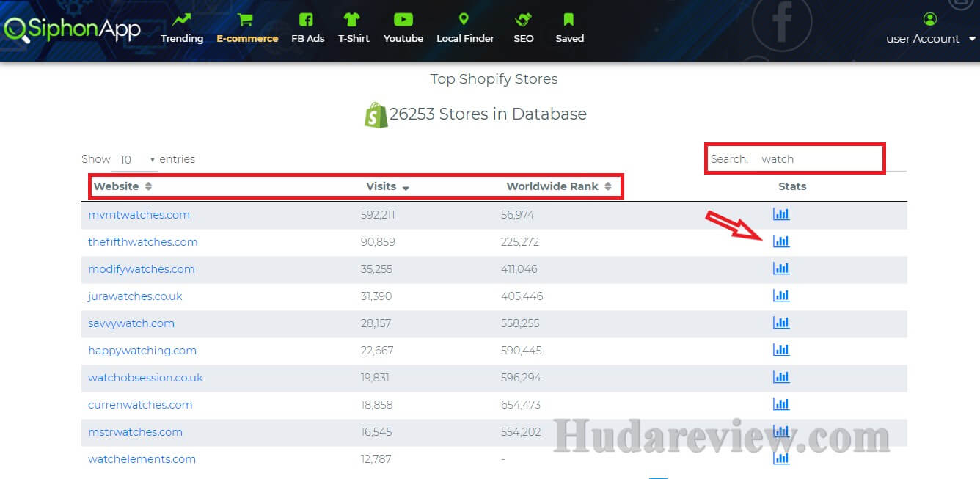Open the jurawatches.co.uk link
This screenshot has width=980, height=479.
135,296
